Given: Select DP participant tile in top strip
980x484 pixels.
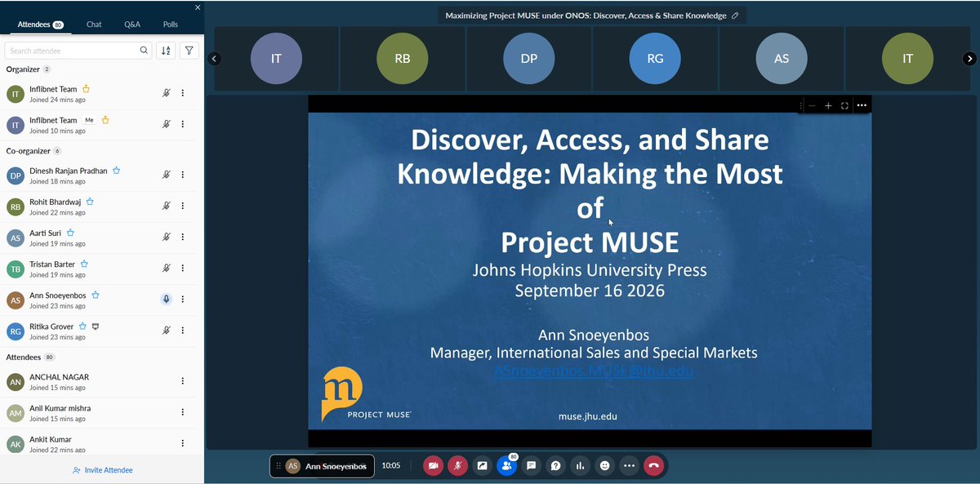Looking at the screenshot, I should [528, 59].
